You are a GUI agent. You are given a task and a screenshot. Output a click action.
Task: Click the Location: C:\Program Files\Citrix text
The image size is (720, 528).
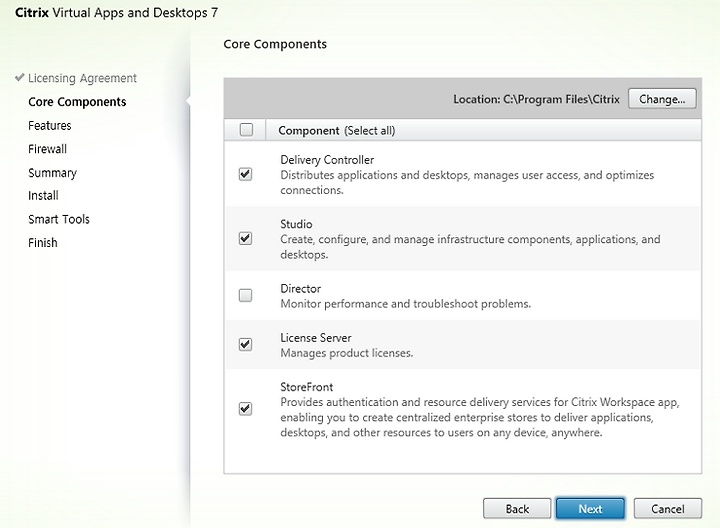[536, 100]
